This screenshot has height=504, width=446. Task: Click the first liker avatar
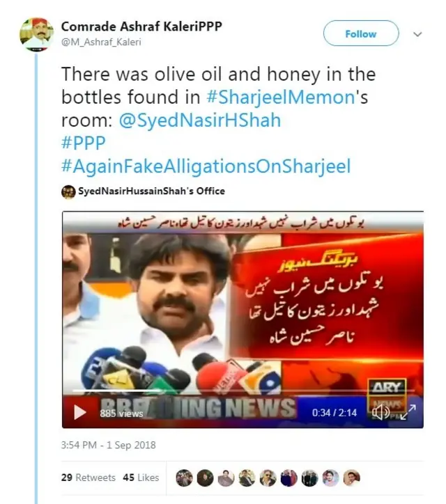(184, 478)
